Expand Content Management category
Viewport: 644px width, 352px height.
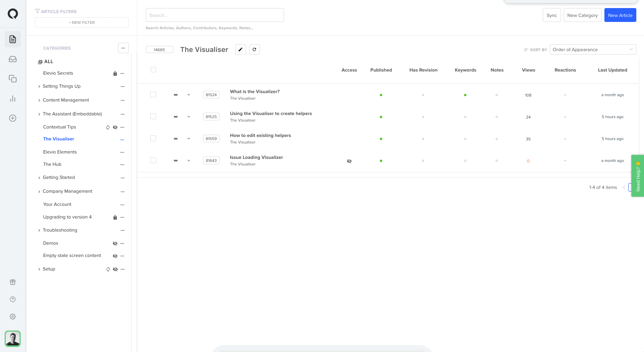point(39,100)
